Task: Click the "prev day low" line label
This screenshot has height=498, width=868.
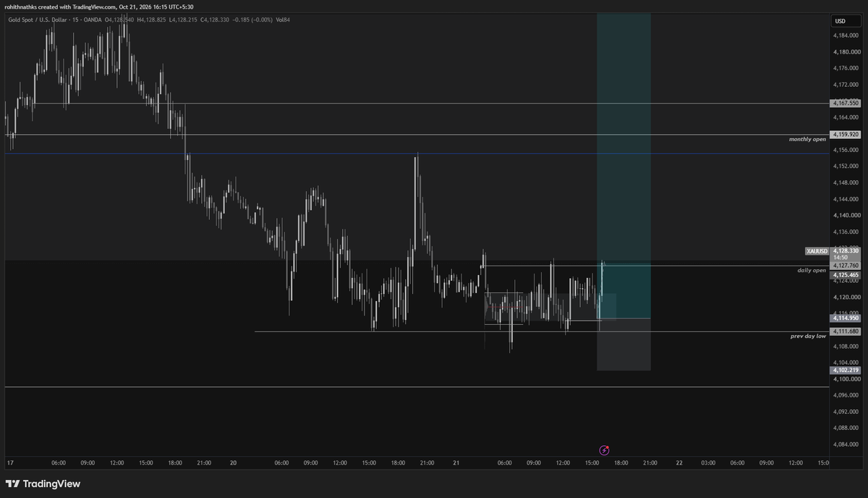Action: point(808,336)
